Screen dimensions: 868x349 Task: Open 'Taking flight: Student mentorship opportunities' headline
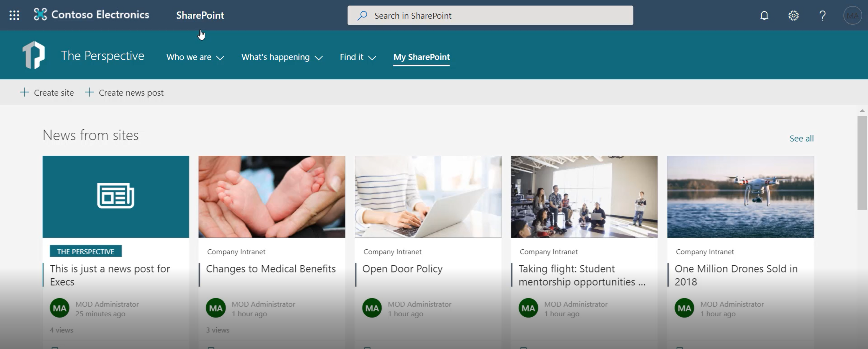point(582,275)
